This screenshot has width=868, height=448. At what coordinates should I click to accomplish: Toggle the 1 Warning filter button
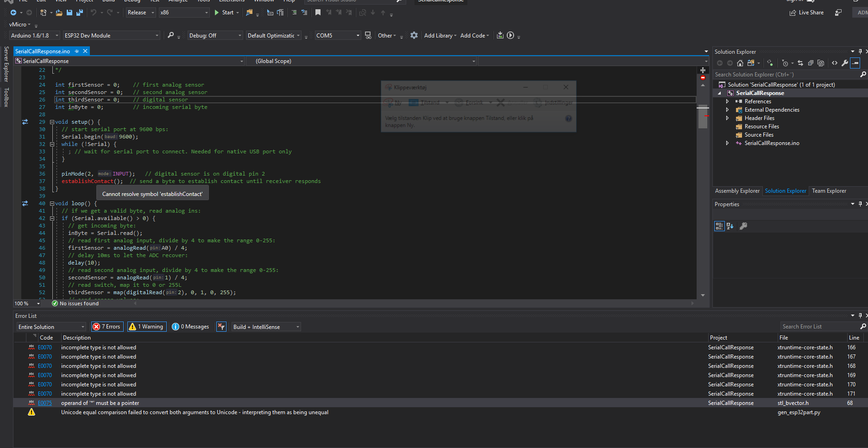pyautogui.click(x=146, y=327)
